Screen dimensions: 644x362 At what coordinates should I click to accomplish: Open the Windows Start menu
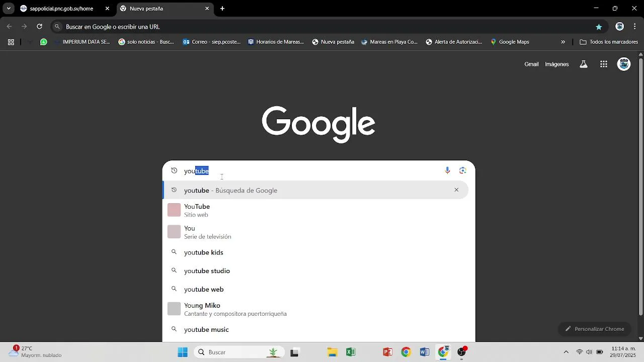pos(183,352)
